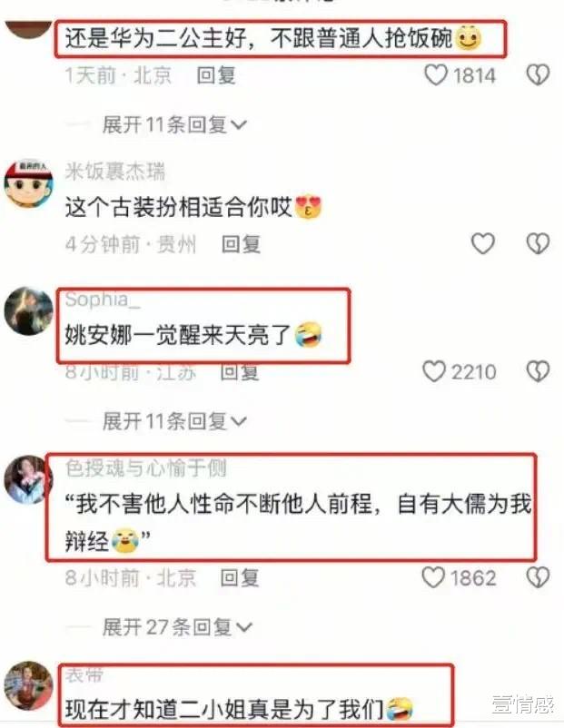Reply to Sophia_'s 江苏 comment
Screen dimensions: 564x728
click(239, 372)
